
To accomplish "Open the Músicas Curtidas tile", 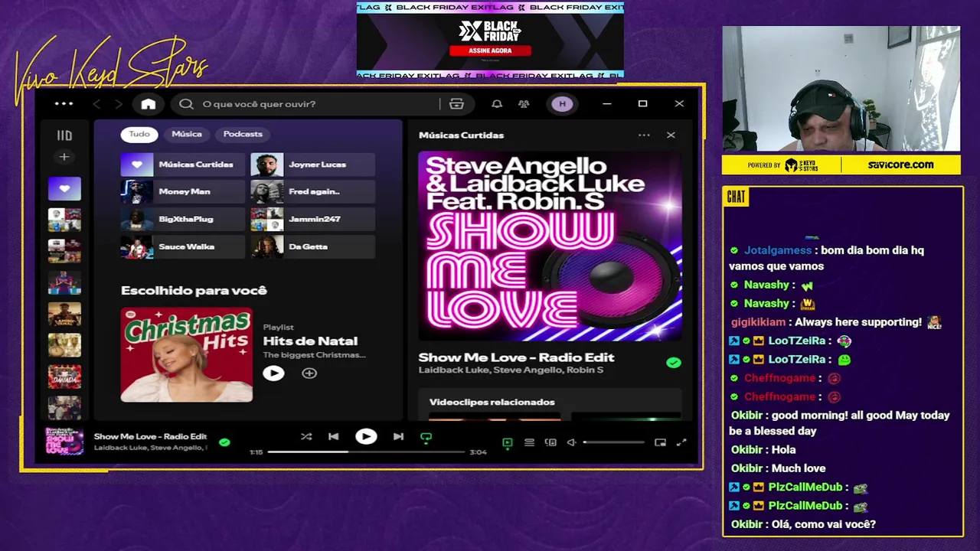I will click(x=183, y=165).
